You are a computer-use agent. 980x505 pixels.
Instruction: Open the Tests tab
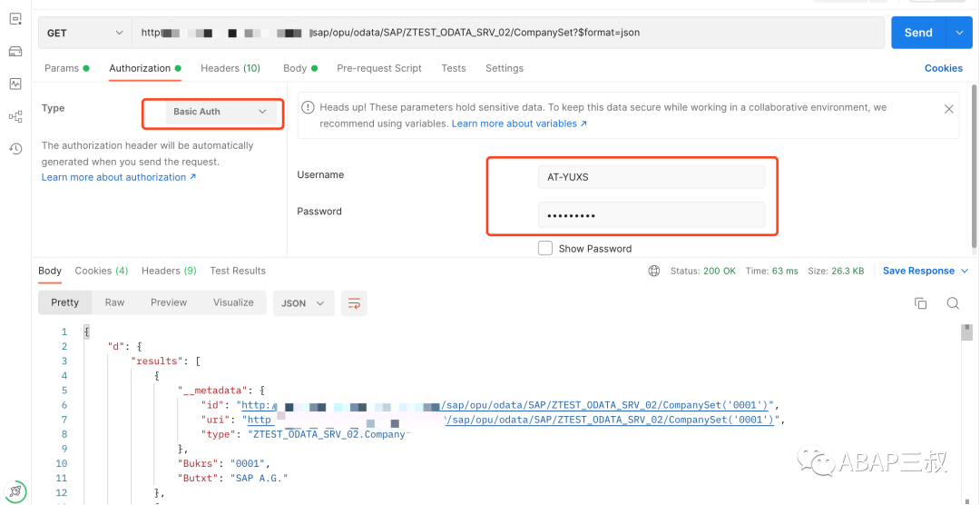pos(453,68)
